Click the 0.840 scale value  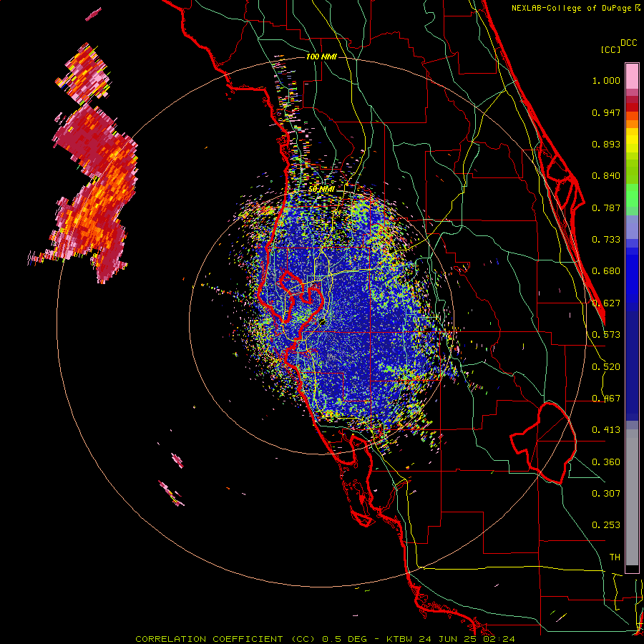click(606, 176)
